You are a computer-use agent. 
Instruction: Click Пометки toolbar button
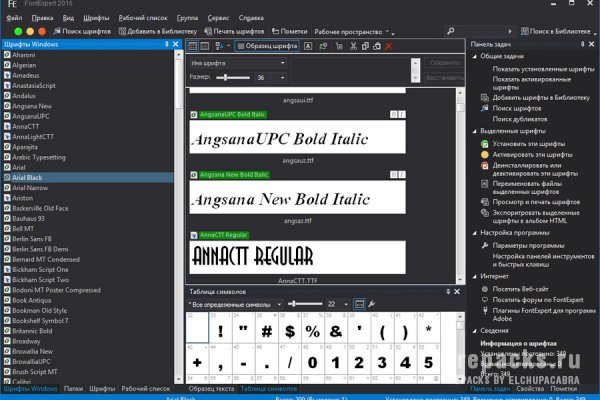pyautogui.click(x=290, y=31)
